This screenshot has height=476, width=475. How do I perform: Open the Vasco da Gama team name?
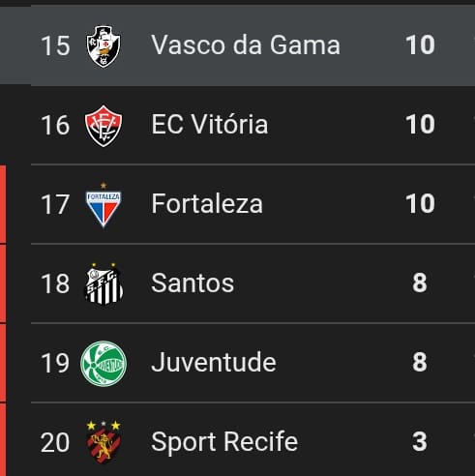[x=246, y=45]
